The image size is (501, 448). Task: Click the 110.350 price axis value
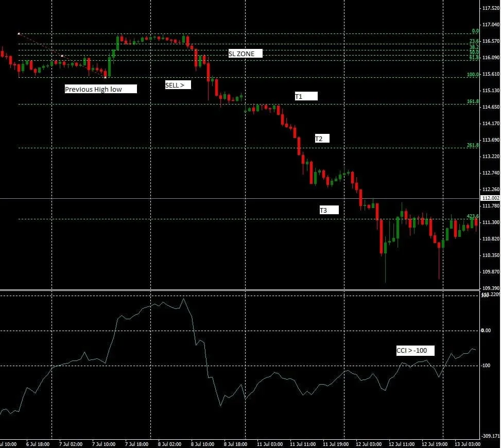point(491,255)
